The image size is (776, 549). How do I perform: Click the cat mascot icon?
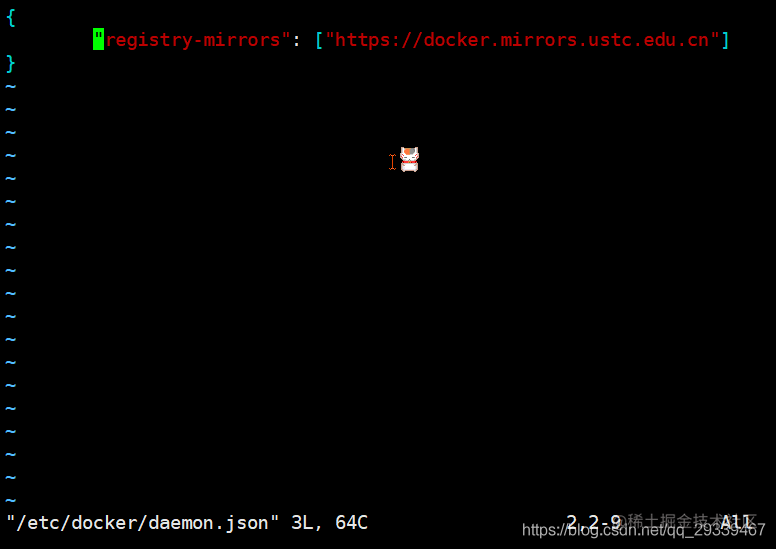point(409,159)
